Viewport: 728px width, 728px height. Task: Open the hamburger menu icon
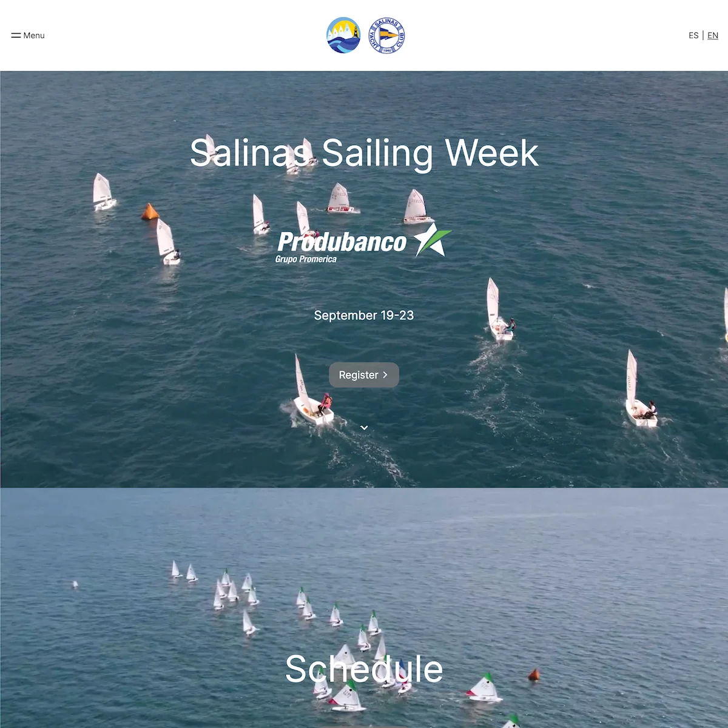pos(16,36)
